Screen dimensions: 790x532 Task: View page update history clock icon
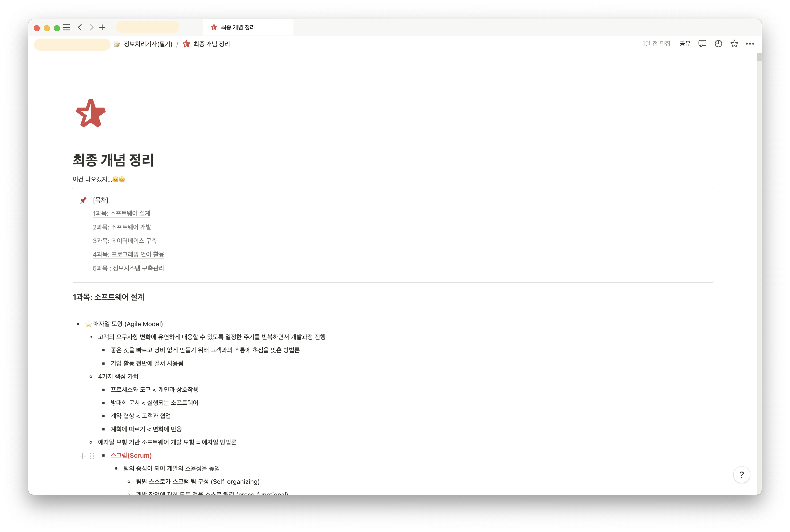[718, 44]
